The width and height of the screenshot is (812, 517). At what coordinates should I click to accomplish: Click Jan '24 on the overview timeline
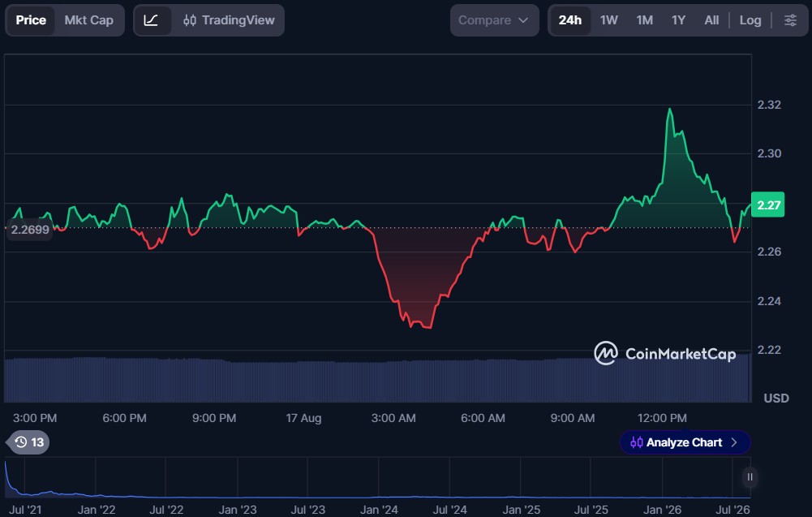click(x=379, y=510)
